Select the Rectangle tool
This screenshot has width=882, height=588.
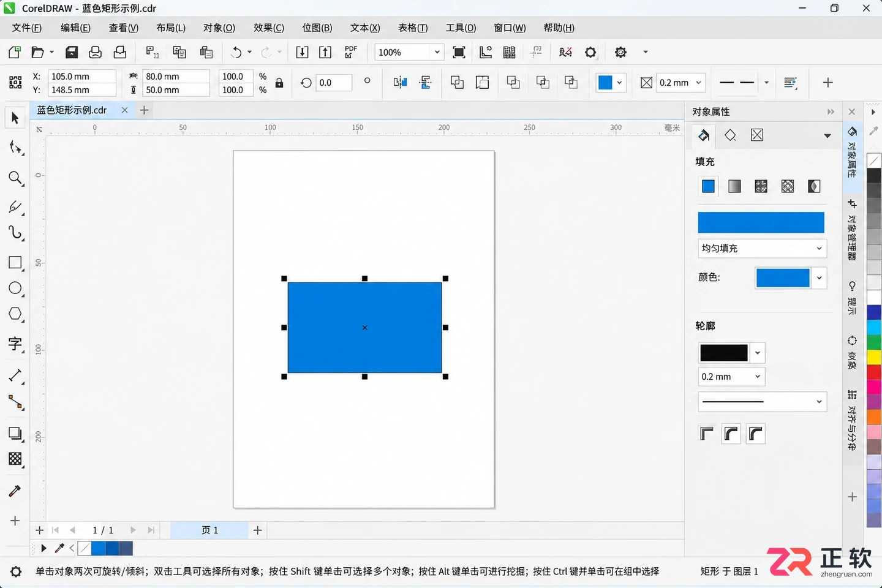pyautogui.click(x=15, y=263)
